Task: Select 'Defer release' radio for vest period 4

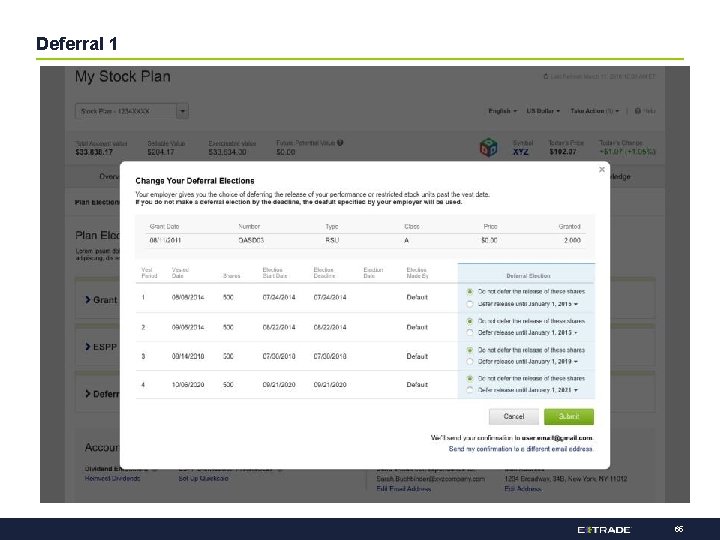Action: coord(469,390)
